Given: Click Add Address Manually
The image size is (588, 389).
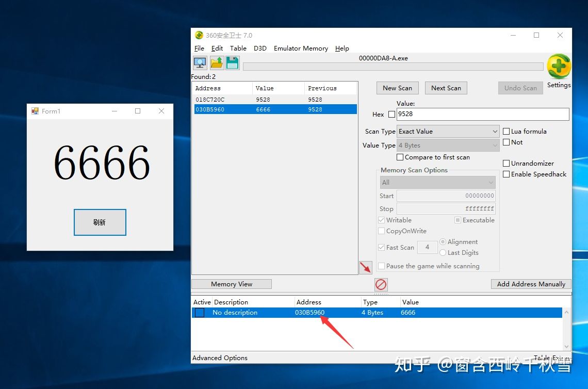Looking at the screenshot, I should tap(531, 284).
